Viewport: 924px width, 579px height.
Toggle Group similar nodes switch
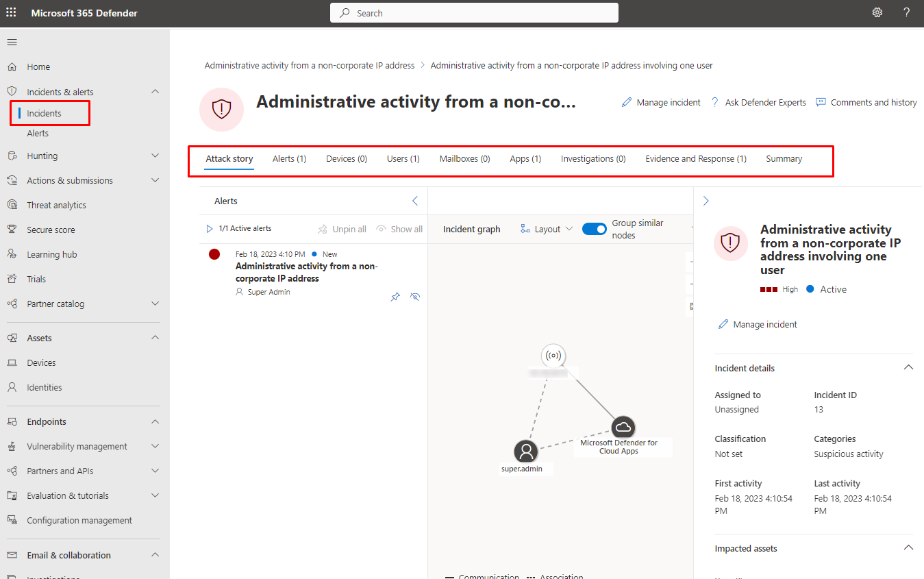pos(594,230)
